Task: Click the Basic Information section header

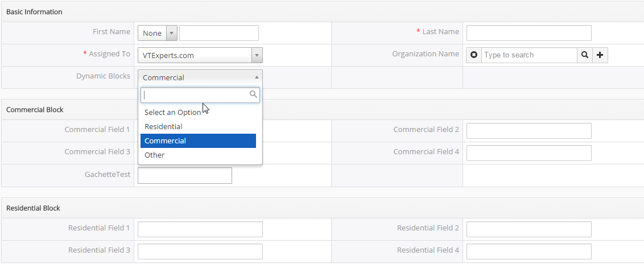Action: tap(322, 12)
